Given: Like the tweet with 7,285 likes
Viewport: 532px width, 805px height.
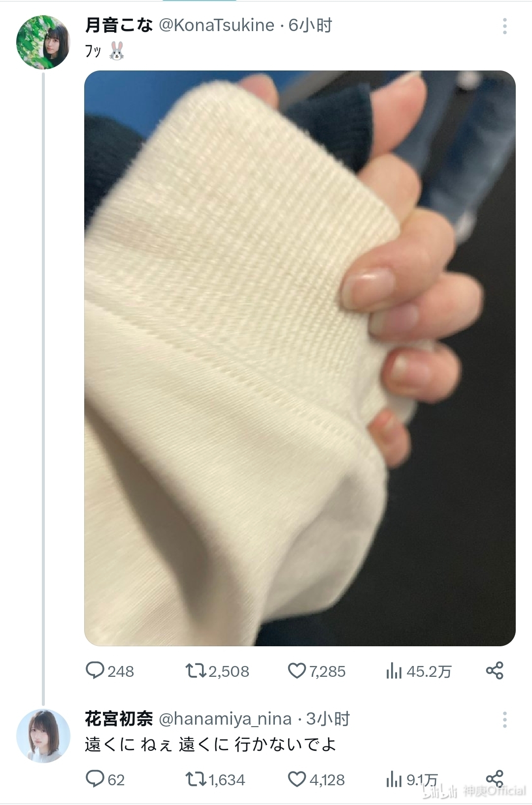Looking at the screenshot, I should tap(317, 671).
